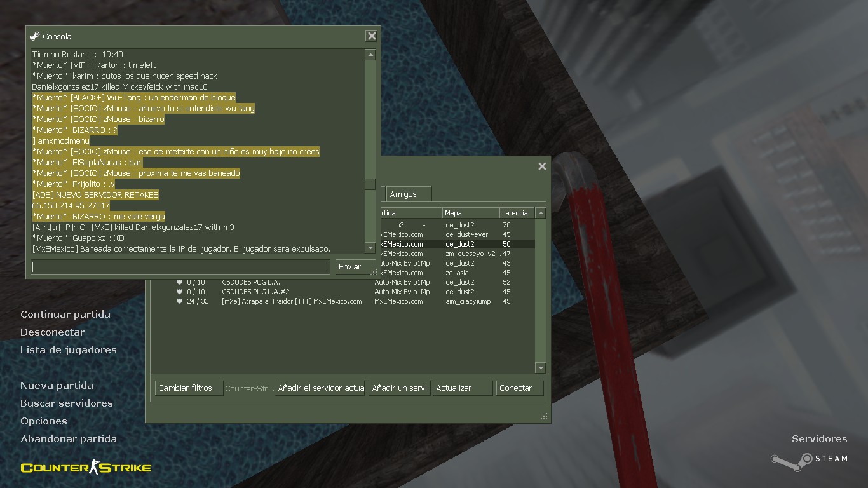Image resolution: width=868 pixels, height=488 pixels.
Task: Click Actualizar to refresh the server list
Action: (463, 388)
